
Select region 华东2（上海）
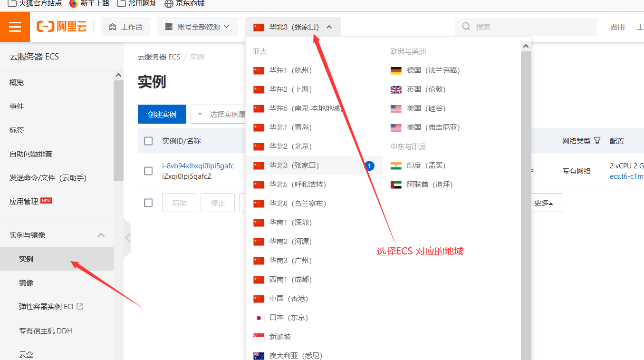click(314, 89)
